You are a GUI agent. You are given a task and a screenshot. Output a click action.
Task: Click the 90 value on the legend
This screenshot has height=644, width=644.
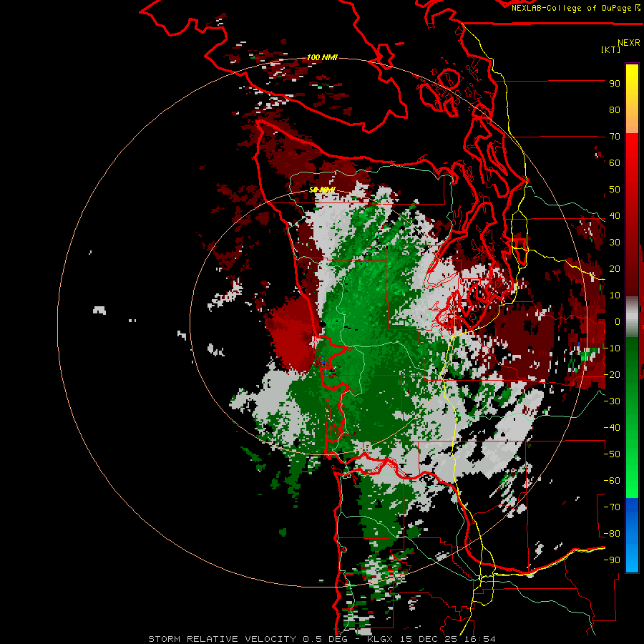[x=615, y=84]
